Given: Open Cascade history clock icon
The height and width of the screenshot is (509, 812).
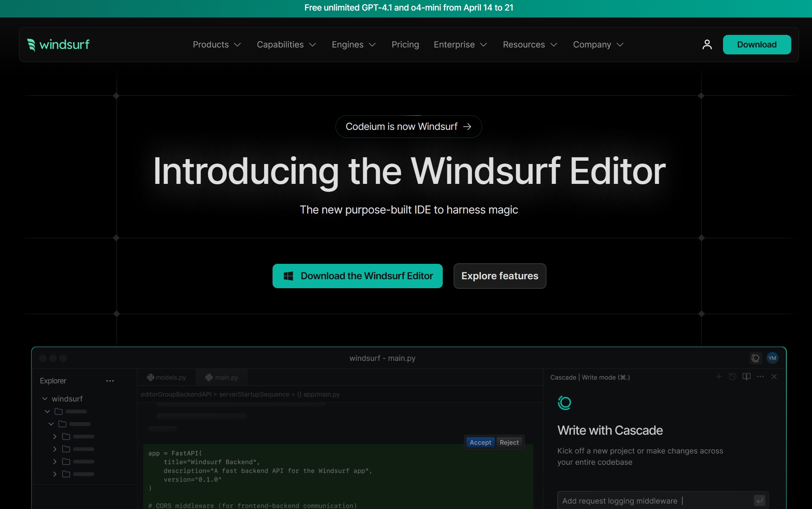Looking at the screenshot, I should (x=732, y=377).
